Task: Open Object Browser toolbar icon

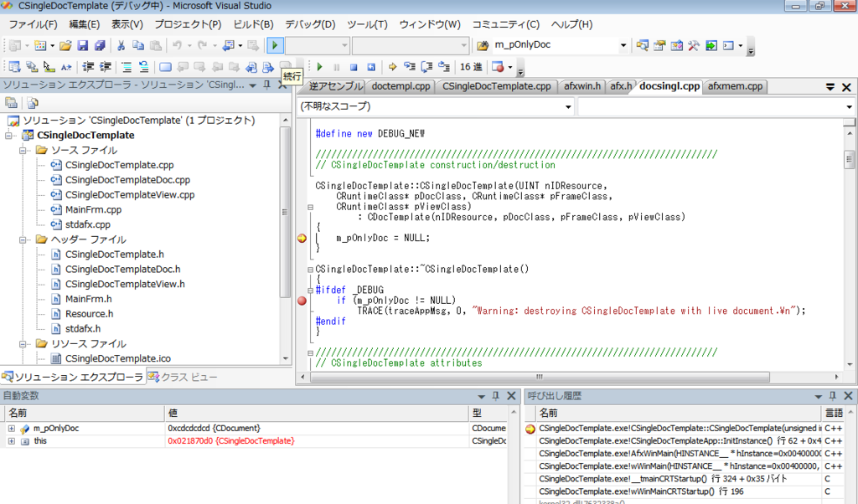Action: tap(677, 45)
